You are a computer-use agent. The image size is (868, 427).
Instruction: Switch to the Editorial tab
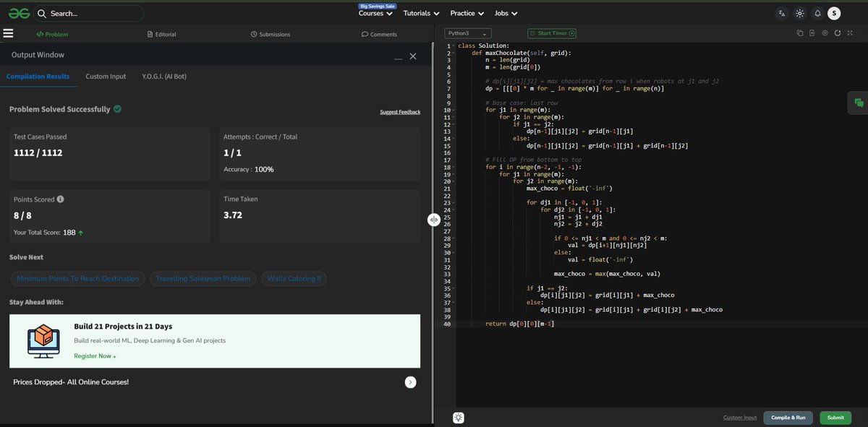161,34
